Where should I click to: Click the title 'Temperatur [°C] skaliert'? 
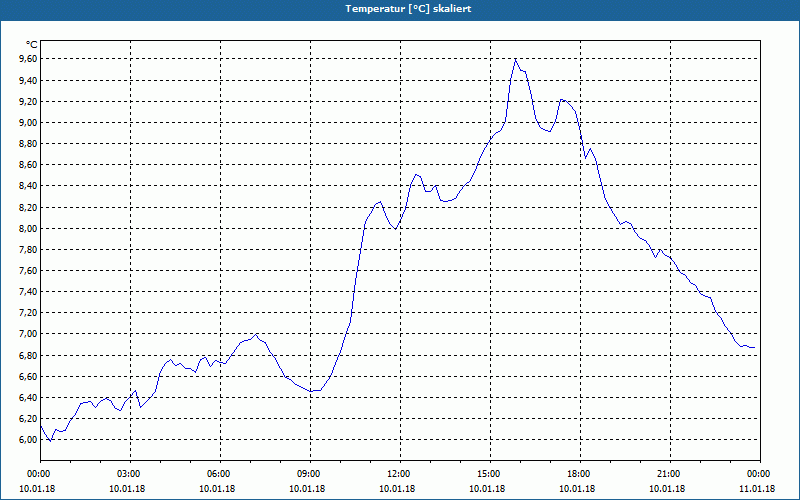pyautogui.click(x=408, y=9)
